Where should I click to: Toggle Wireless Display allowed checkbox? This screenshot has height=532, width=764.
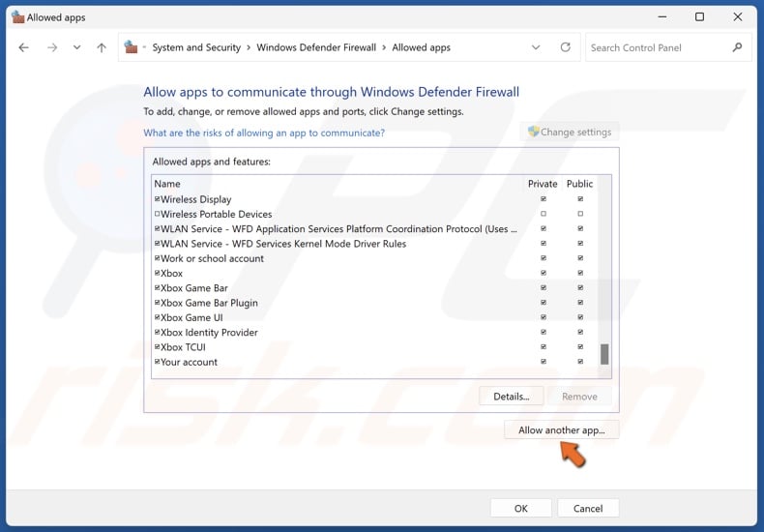point(158,198)
